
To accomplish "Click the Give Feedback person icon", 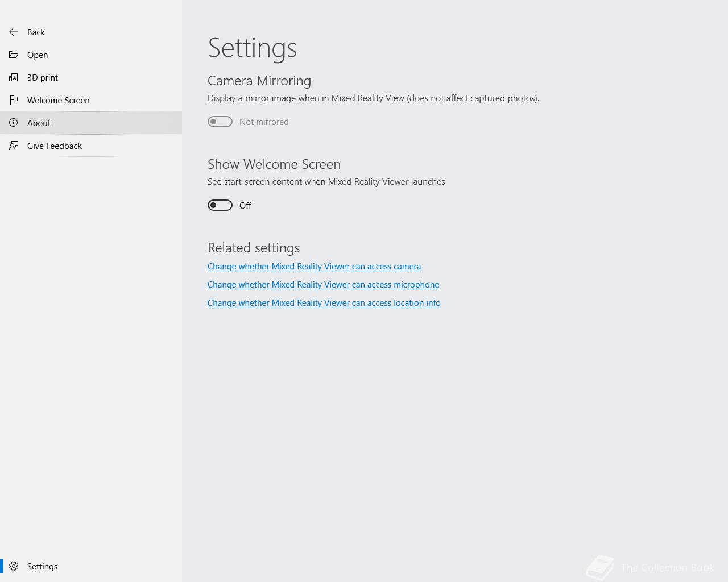I will click(x=14, y=145).
